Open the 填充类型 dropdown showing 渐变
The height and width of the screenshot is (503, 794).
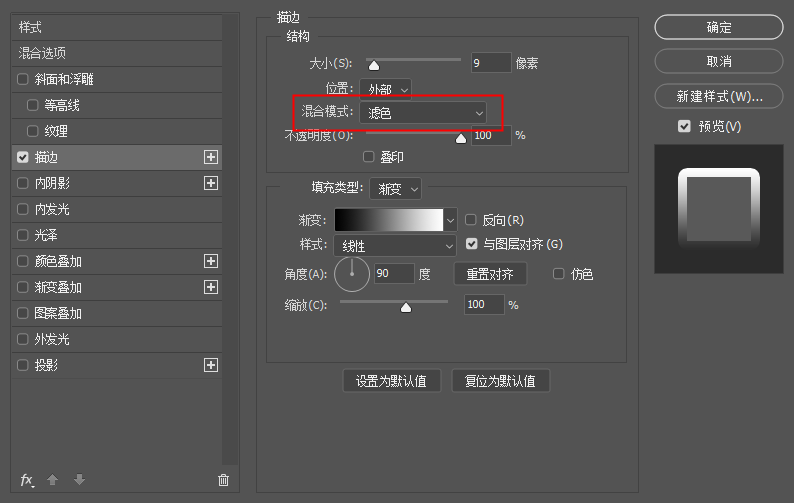(395, 189)
